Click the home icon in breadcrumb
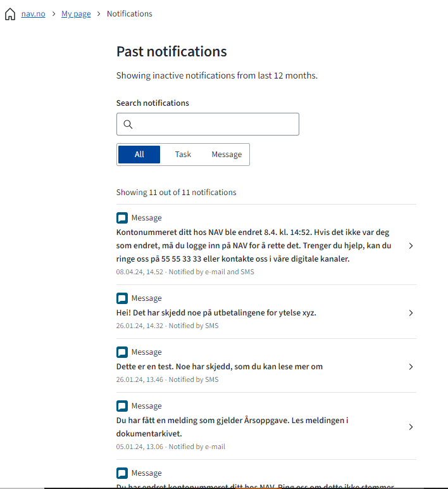This screenshot has height=489, width=448. click(10, 14)
